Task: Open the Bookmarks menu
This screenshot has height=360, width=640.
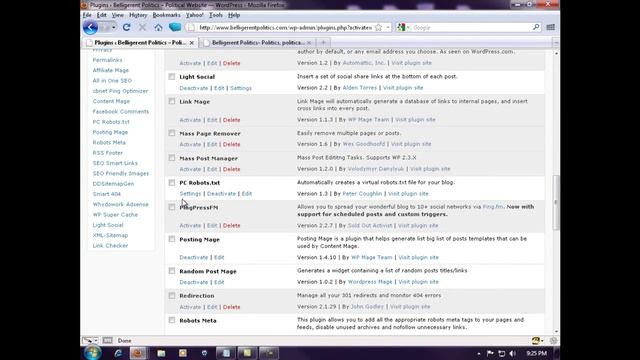Action: pos(166,15)
